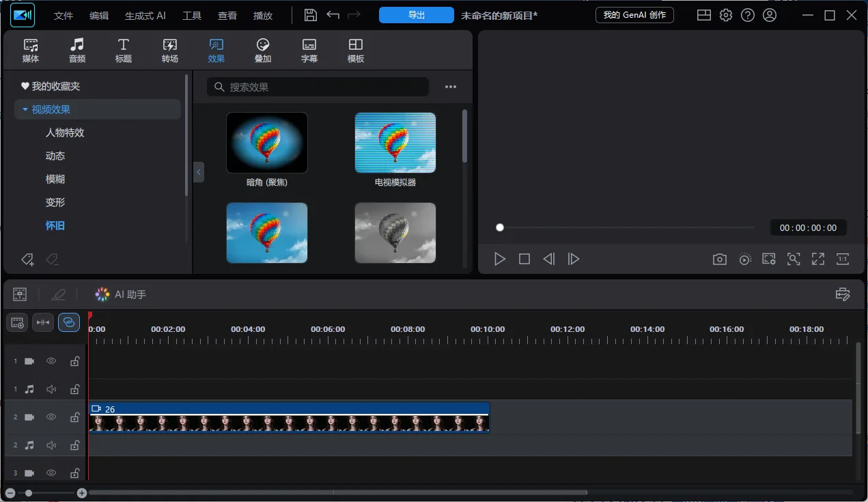Switch to the 叠加 tab
The width and height of the screenshot is (868, 502).
(x=263, y=51)
